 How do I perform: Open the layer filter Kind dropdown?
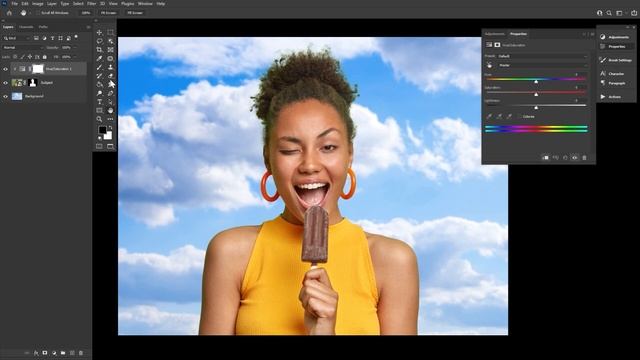point(16,38)
